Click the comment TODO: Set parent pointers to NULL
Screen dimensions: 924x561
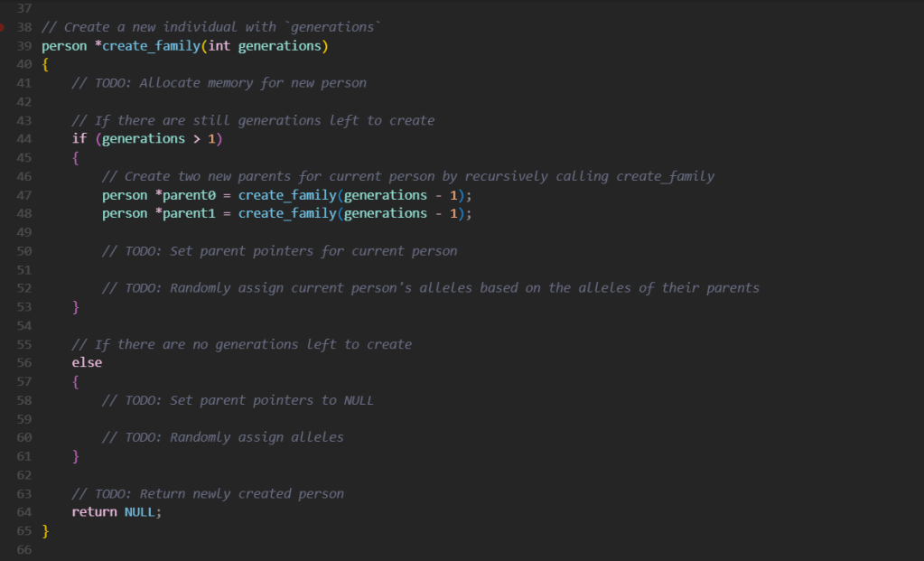pyautogui.click(x=238, y=400)
